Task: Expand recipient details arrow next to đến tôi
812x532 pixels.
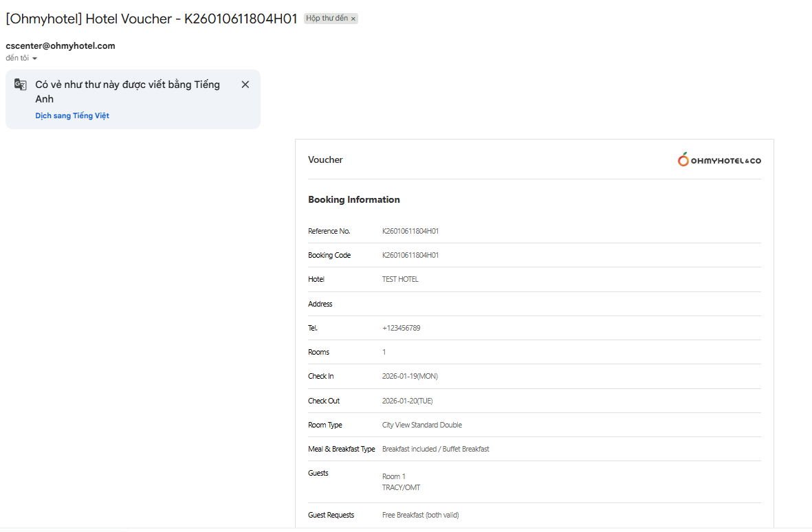Action: tap(35, 58)
